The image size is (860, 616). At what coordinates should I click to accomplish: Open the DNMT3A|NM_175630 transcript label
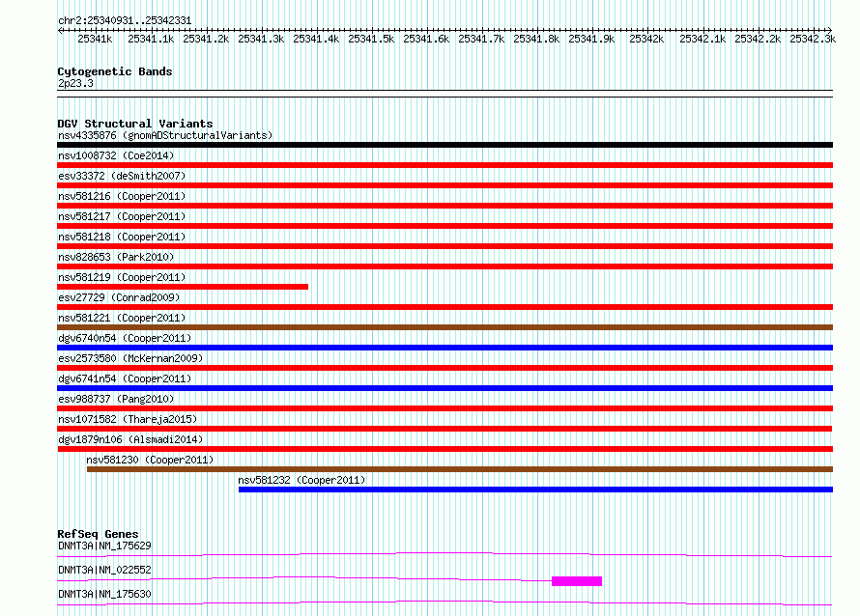click(104, 594)
